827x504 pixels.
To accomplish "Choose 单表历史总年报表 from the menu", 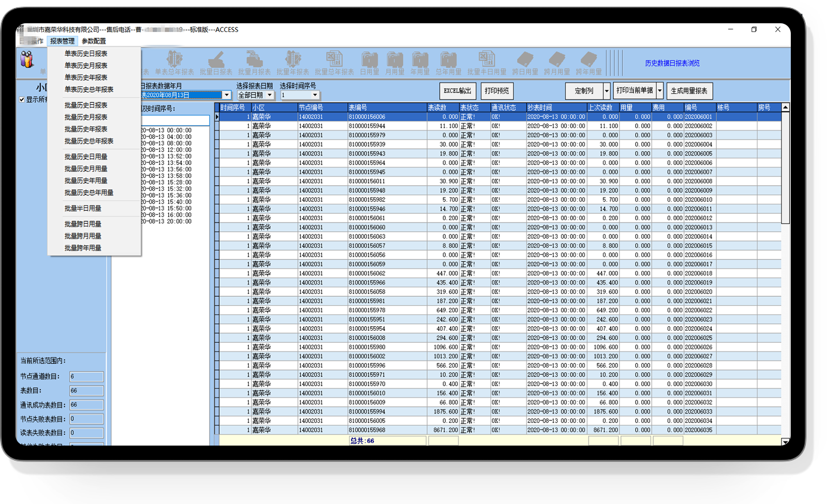I will click(x=89, y=89).
